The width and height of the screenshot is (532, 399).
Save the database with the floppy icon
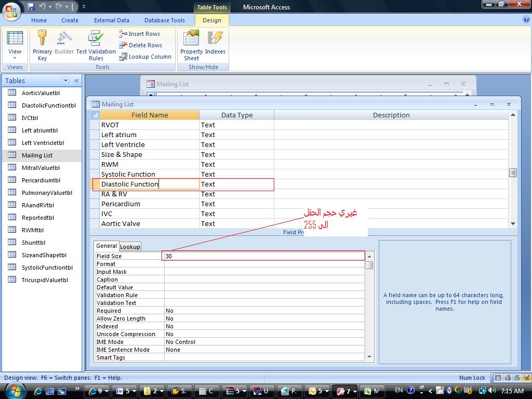[31, 6]
